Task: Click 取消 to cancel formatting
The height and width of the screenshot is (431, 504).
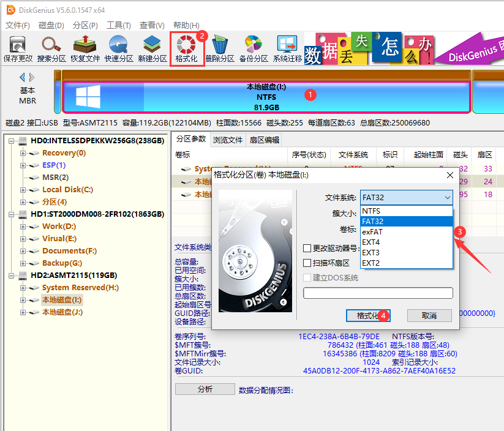Action: pos(429,316)
